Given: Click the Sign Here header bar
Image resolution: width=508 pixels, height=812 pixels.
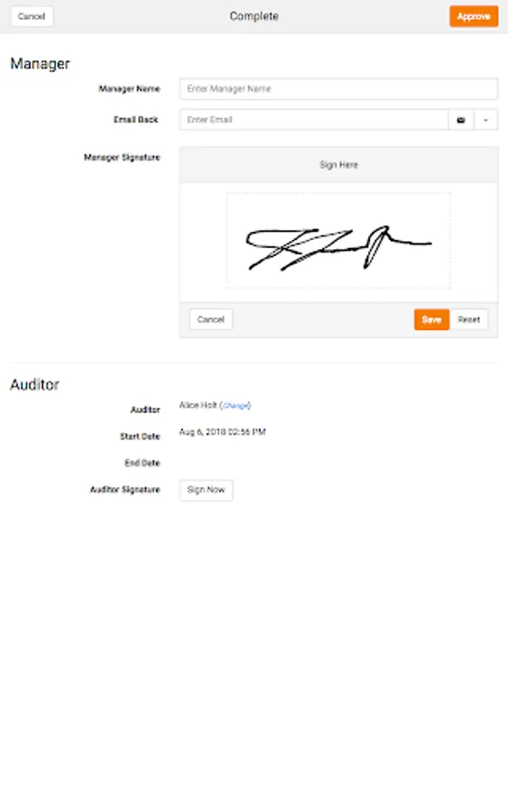Looking at the screenshot, I should (x=338, y=165).
